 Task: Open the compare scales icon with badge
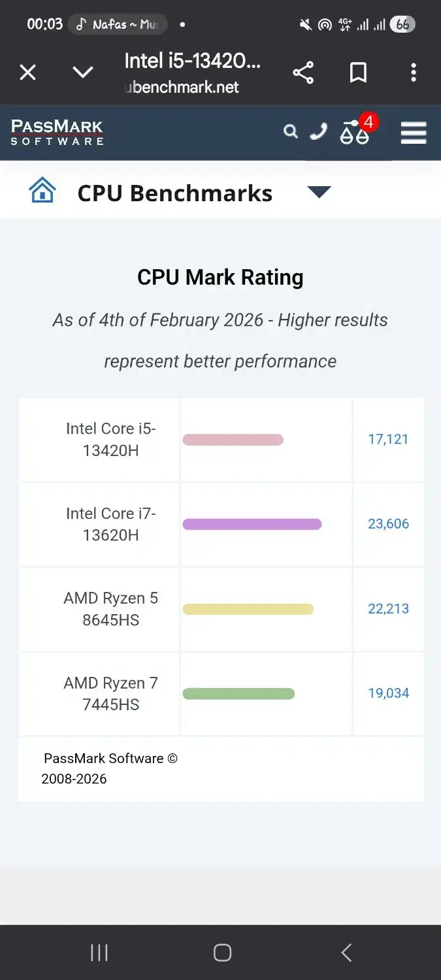355,132
